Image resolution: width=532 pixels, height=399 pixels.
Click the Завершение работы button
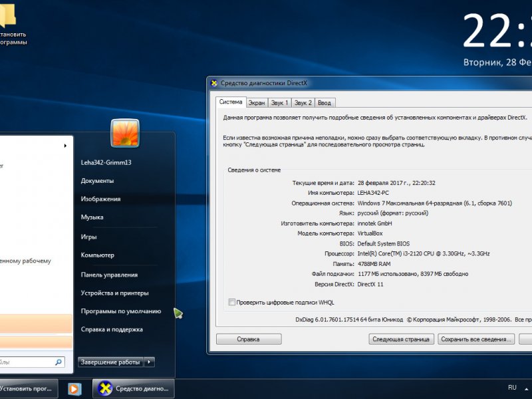[x=111, y=362]
